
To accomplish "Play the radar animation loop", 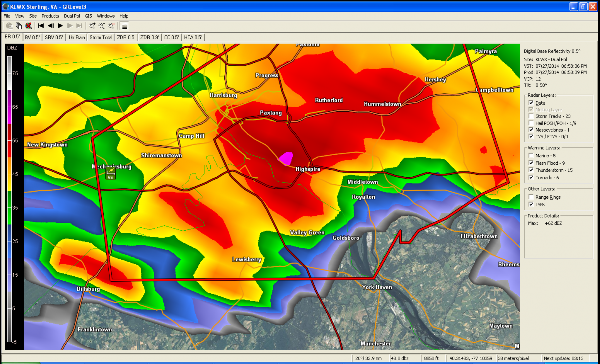I will click(60, 25).
